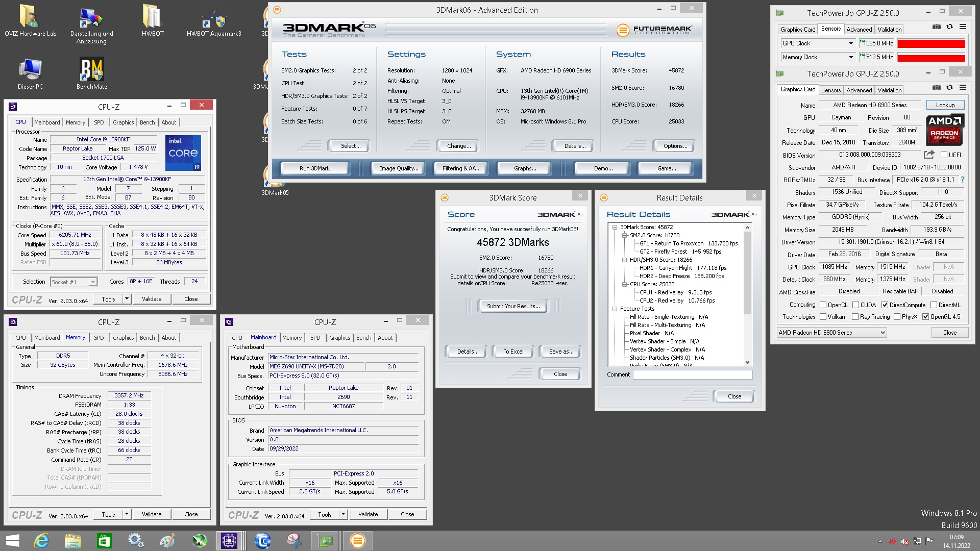
Task: Collapse the HDR/SM3.0 Score: 18266 tree node
Action: [625, 260]
